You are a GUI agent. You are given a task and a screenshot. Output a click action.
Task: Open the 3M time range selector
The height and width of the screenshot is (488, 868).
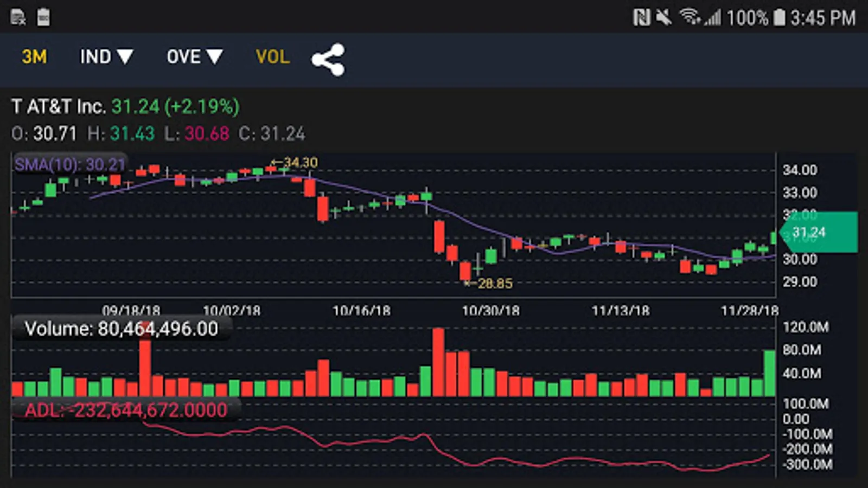pyautogui.click(x=34, y=57)
